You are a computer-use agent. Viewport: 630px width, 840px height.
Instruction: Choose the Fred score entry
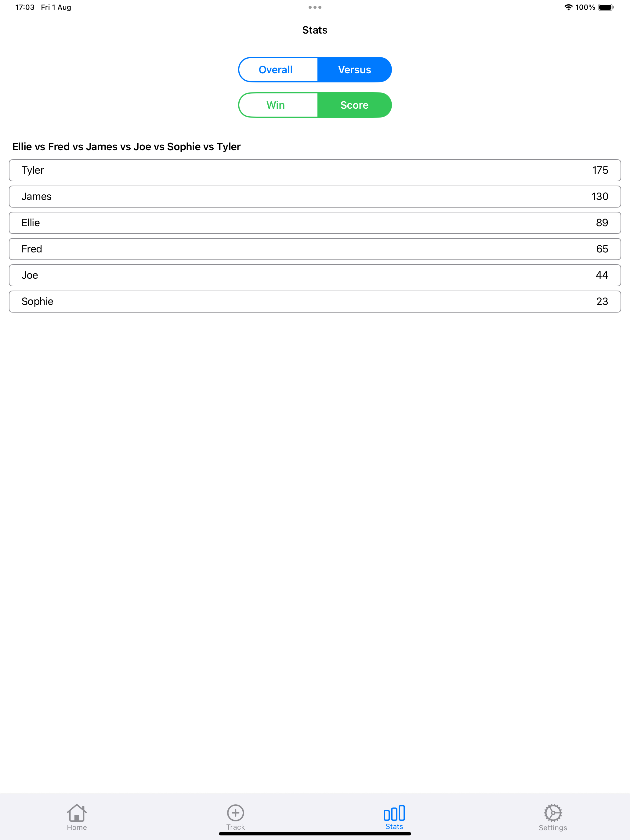click(x=315, y=249)
